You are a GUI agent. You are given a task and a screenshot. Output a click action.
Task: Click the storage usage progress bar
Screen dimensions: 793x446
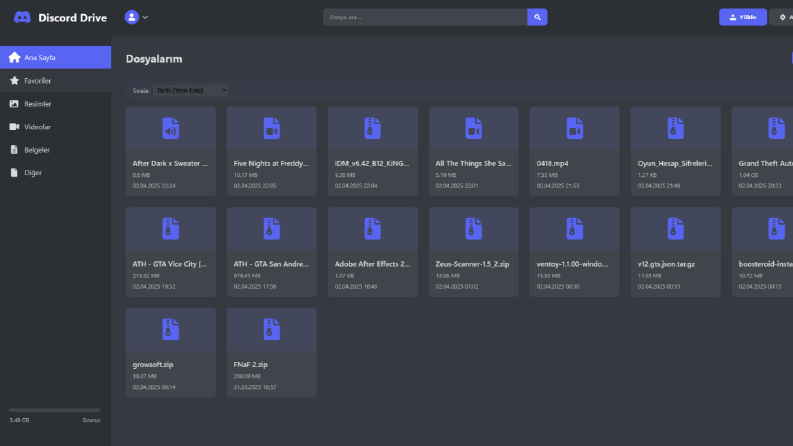tap(55, 410)
